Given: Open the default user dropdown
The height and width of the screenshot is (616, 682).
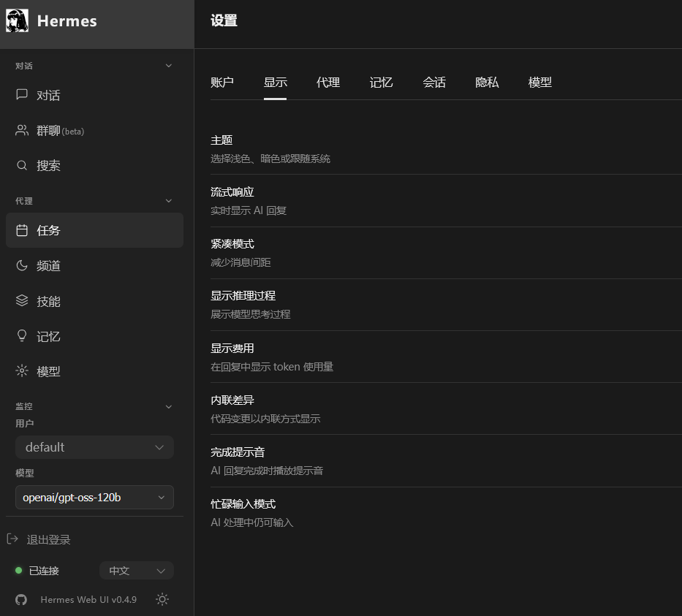Looking at the screenshot, I should pyautogui.click(x=94, y=446).
